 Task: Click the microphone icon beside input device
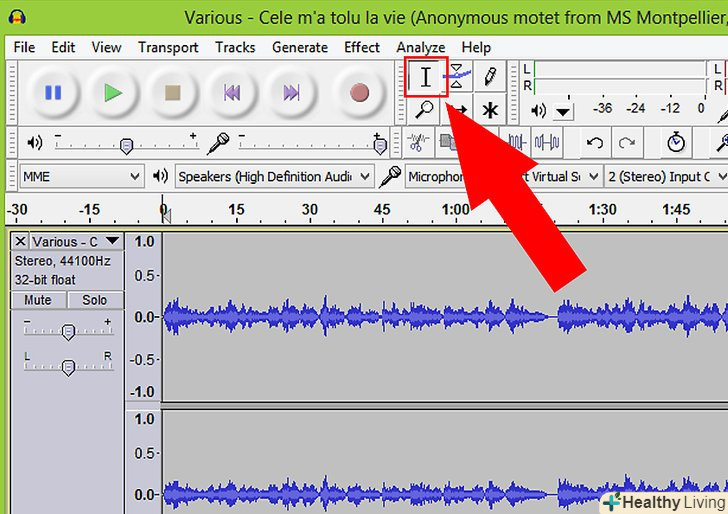(x=390, y=176)
